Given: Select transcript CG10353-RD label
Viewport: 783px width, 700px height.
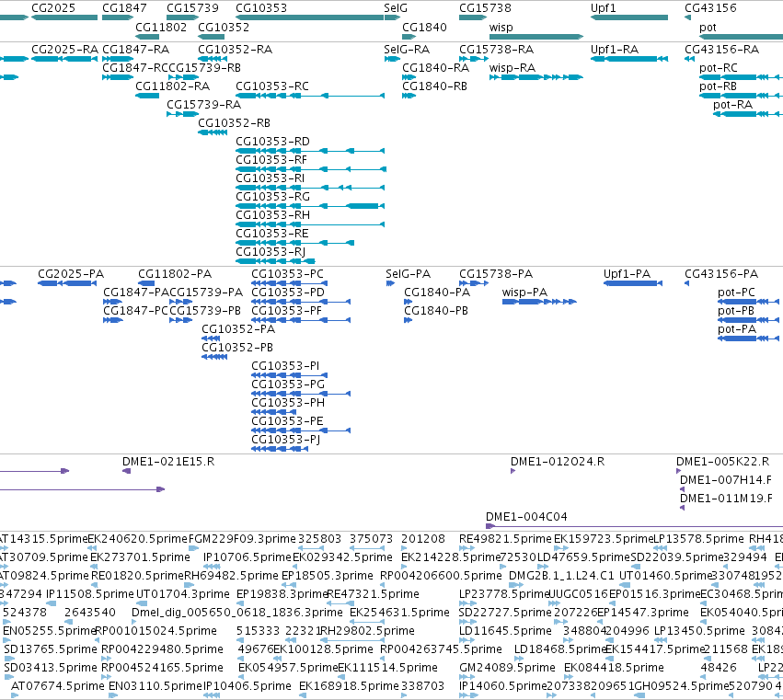Looking at the screenshot, I should 272,142.
